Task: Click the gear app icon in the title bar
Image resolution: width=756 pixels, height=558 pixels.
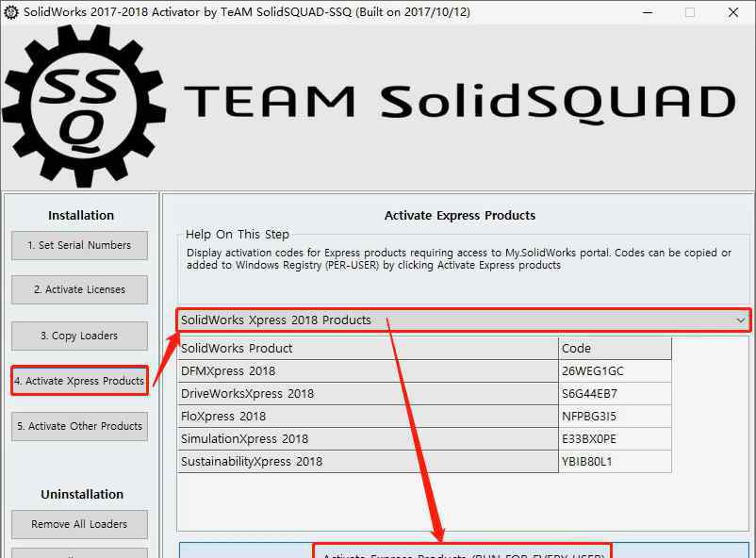Action: pos(10,12)
